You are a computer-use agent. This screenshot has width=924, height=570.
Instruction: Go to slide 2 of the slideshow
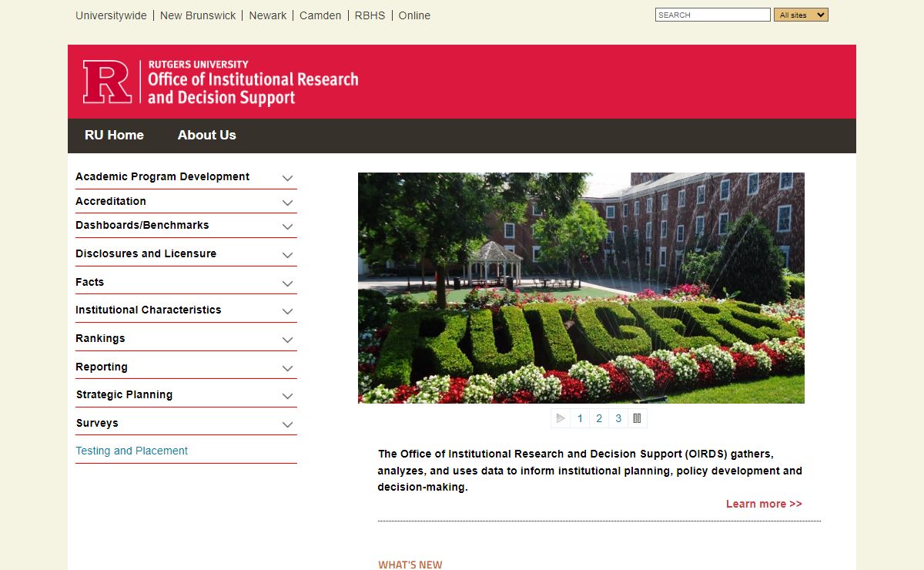599,418
